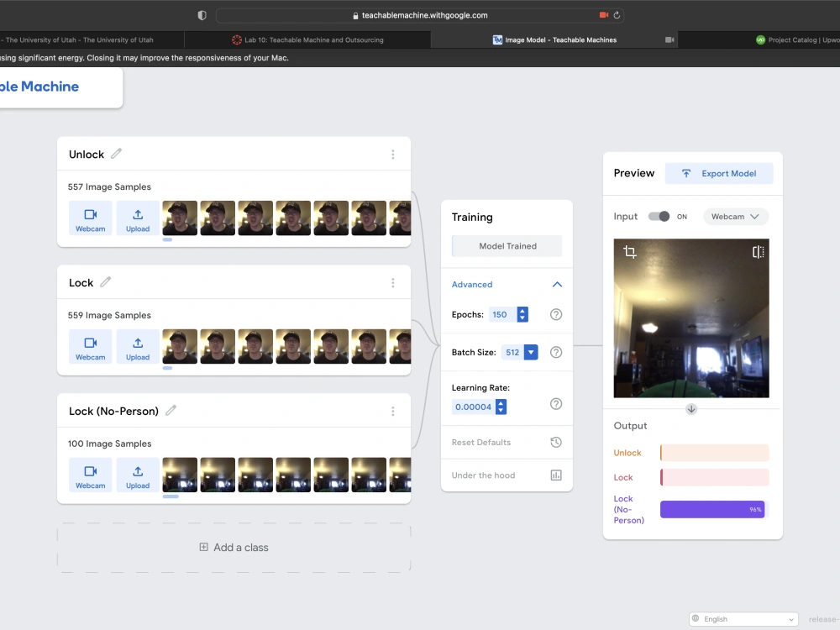
Task: Switch to Image Model Teachable Machines tab
Action: coord(554,39)
